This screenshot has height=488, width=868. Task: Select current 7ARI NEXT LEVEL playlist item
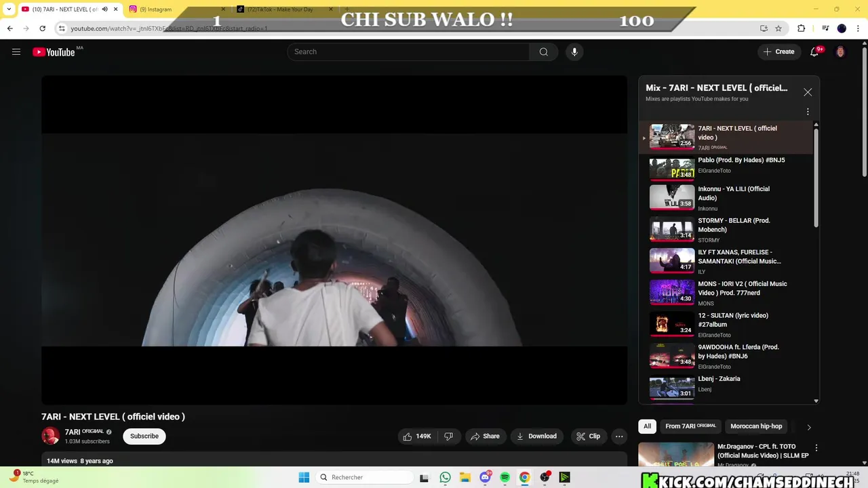click(726, 138)
